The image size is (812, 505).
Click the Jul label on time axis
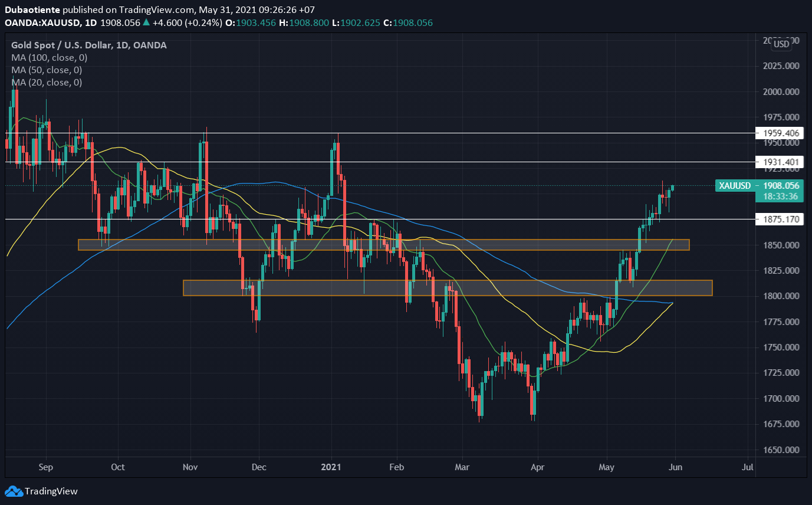click(748, 467)
